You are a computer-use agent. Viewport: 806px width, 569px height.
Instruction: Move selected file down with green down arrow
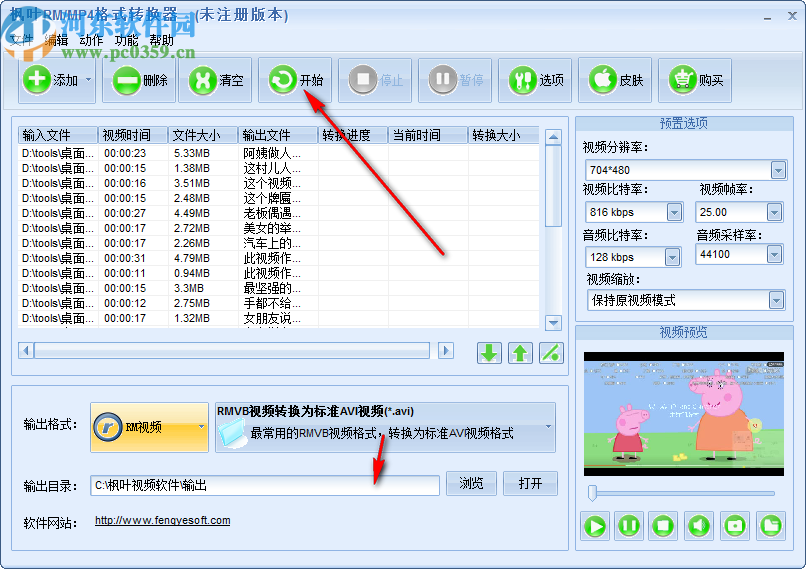click(489, 353)
